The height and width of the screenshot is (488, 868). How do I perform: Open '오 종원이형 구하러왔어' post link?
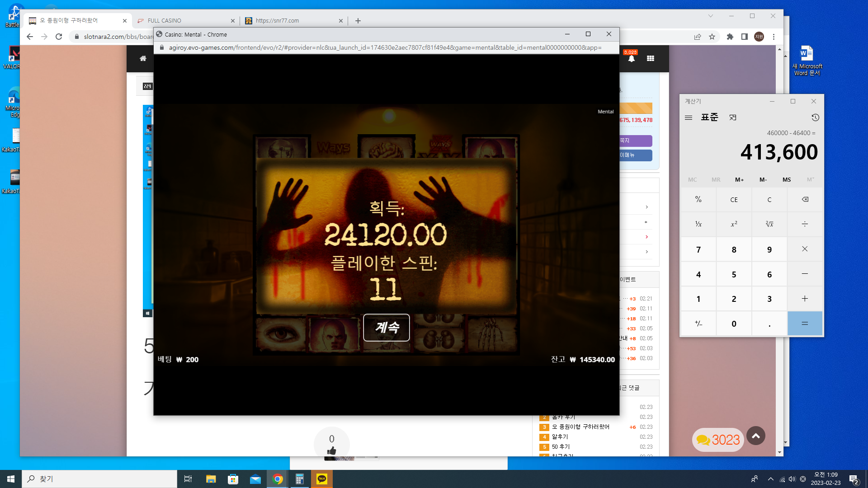pos(580,427)
